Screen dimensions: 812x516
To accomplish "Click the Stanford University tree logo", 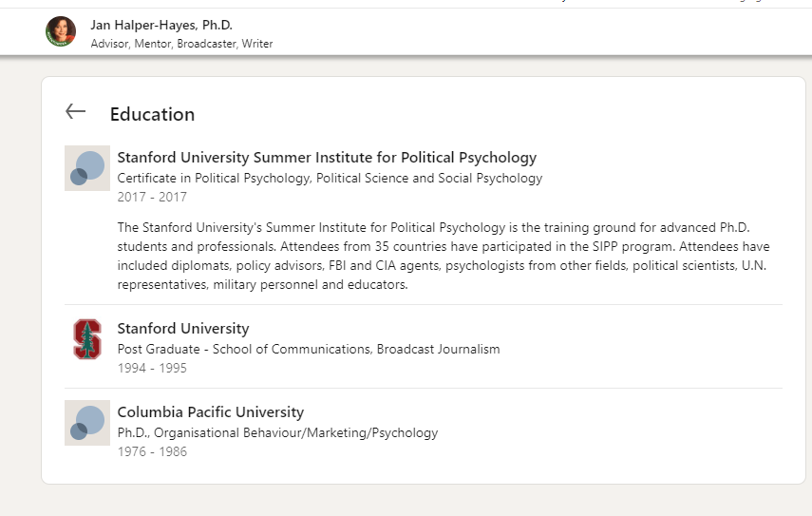I will tap(87, 339).
